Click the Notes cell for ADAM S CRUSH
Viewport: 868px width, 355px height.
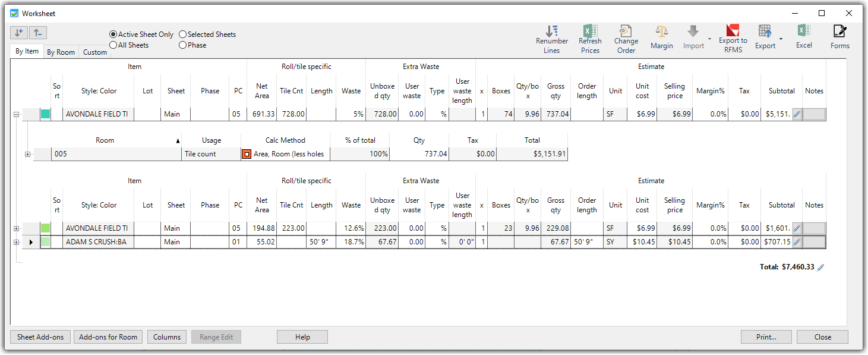(x=814, y=242)
